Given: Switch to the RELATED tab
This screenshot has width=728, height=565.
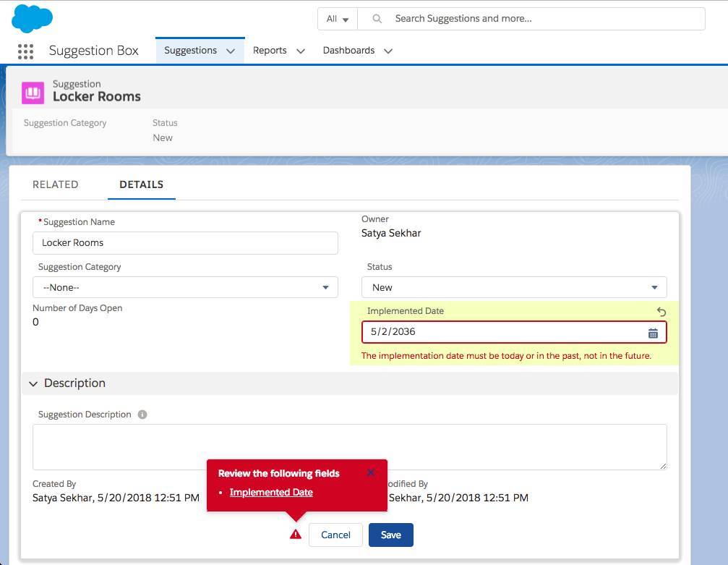Looking at the screenshot, I should [55, 184].
